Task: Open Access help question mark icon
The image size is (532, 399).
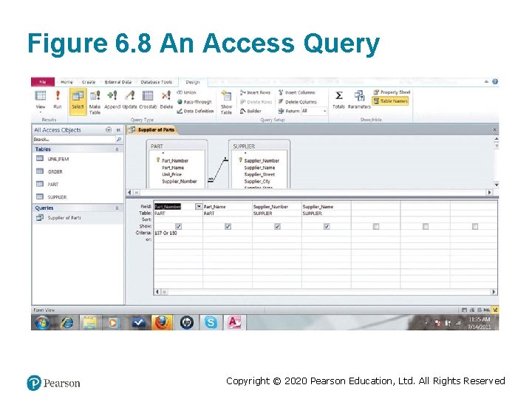Action: [x=495, y=82]
